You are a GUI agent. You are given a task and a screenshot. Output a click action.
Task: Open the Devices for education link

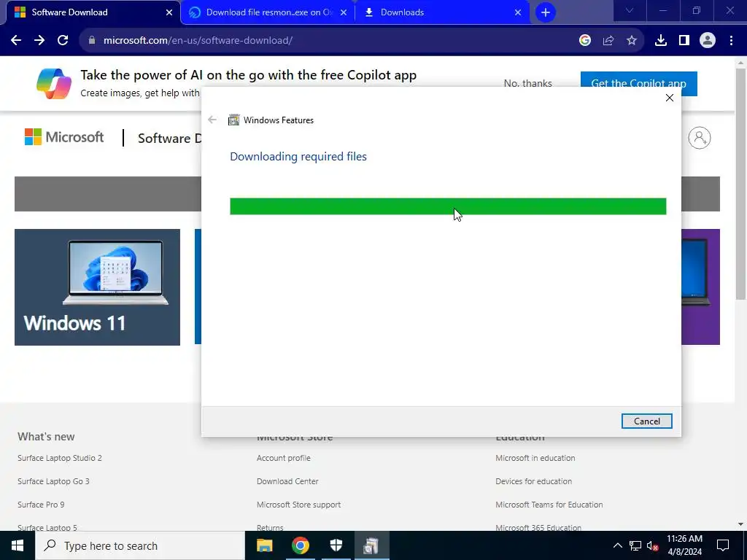click(533, 481)
